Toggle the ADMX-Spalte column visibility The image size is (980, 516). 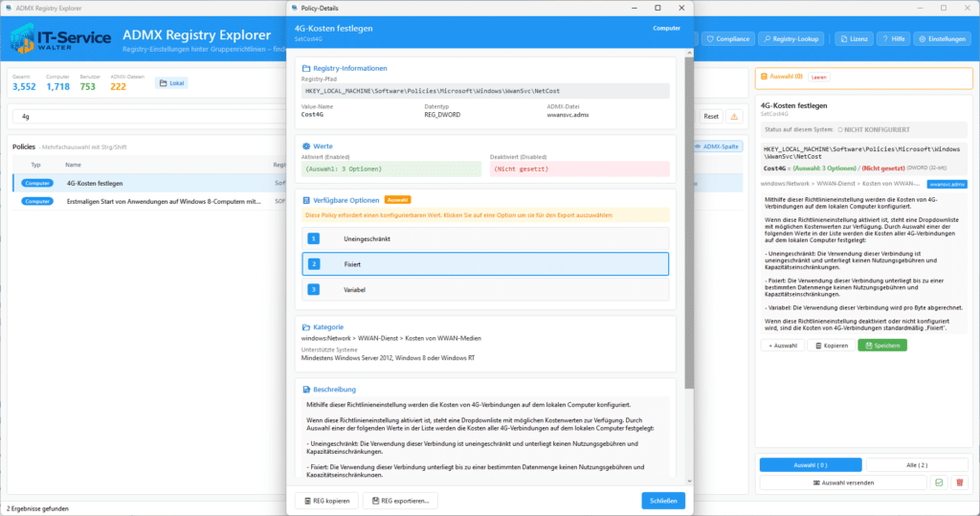(x=717, y=146)
